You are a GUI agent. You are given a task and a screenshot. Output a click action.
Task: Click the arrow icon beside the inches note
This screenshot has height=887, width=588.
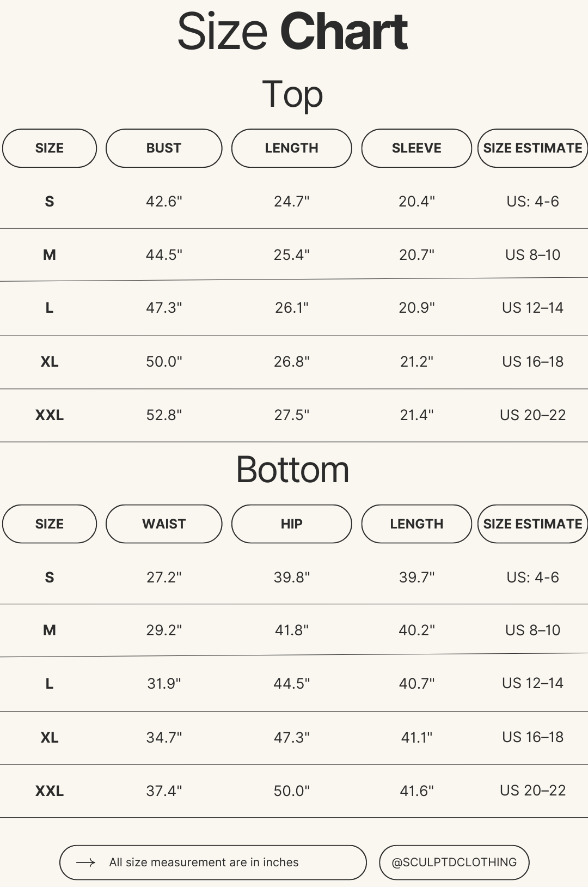85,862
